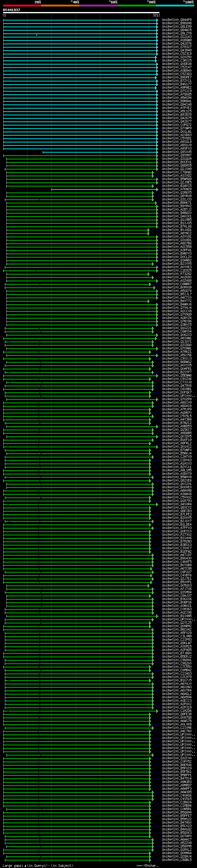Click the subject label UniRef100_Q46IK1

click(177, 216)
